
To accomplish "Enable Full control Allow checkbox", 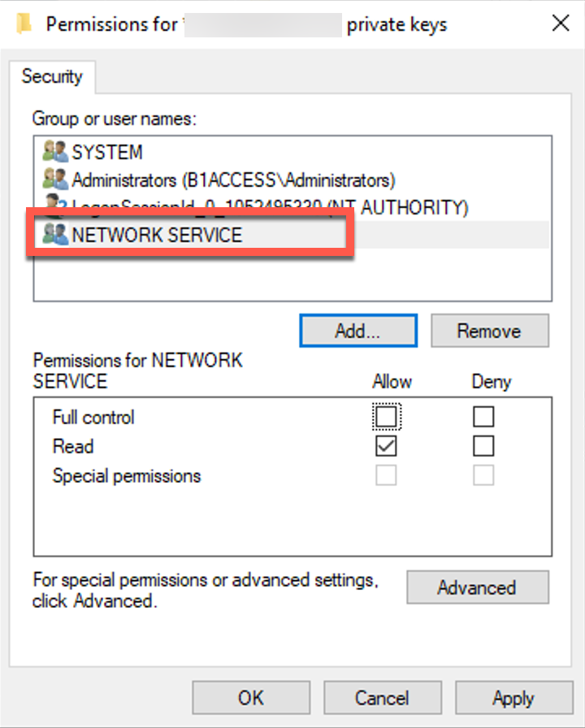I will pos(386,417).
